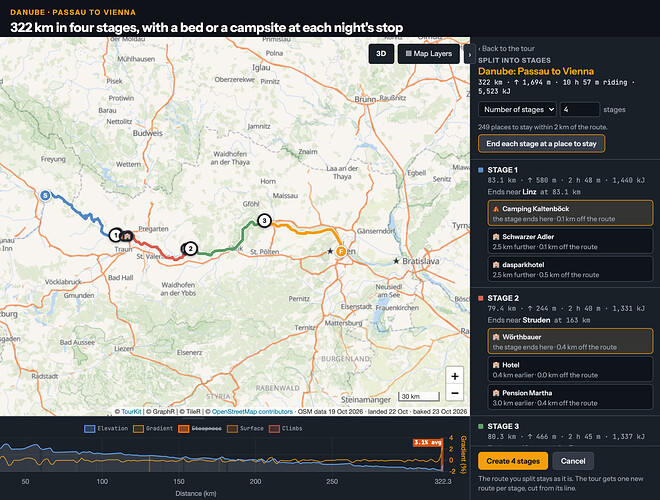The image size is (660, 500).
Task: Click the Bratislava star marker on map
Action: pyautogui.click(x=396, y=261)
